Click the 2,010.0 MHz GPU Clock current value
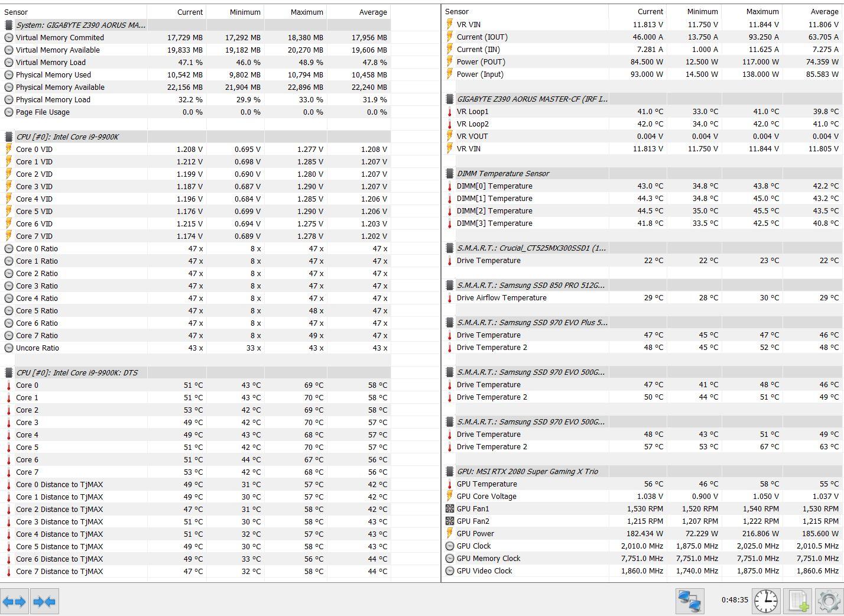This screenshot has width=844, height=616. click(641, 546)
